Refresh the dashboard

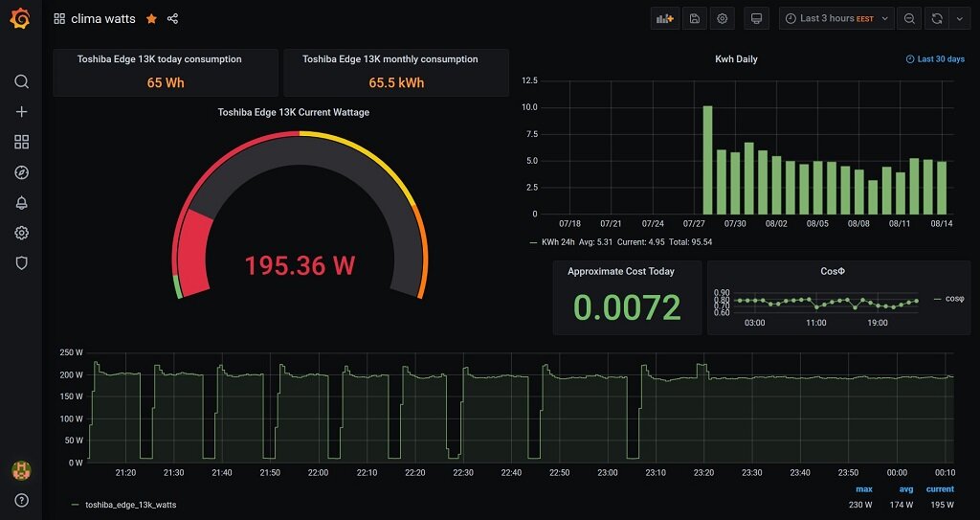point(937,19)
